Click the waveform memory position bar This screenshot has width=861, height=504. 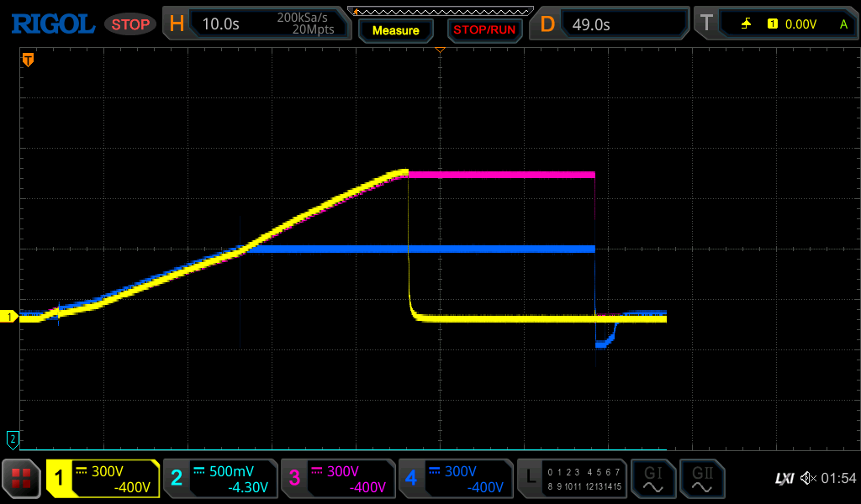440,11
